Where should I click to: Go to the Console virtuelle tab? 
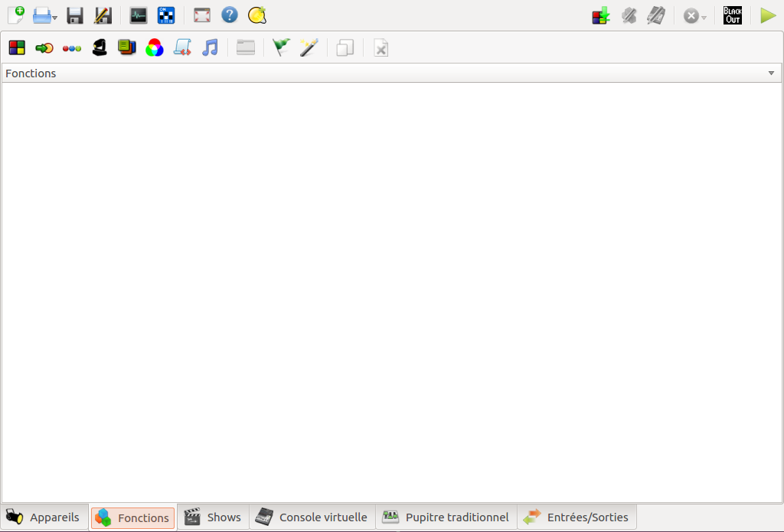click(x=312, y=517)
